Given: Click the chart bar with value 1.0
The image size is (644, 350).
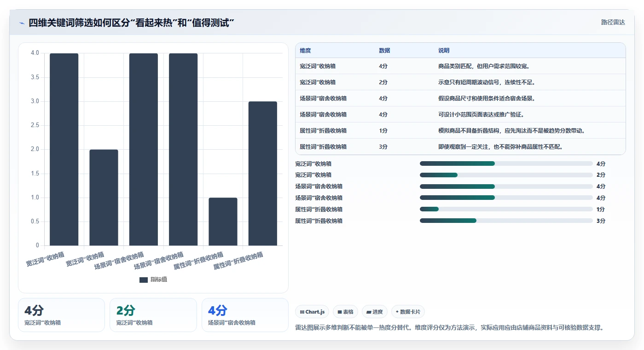Looking at the screenshot, I should 223,222.
